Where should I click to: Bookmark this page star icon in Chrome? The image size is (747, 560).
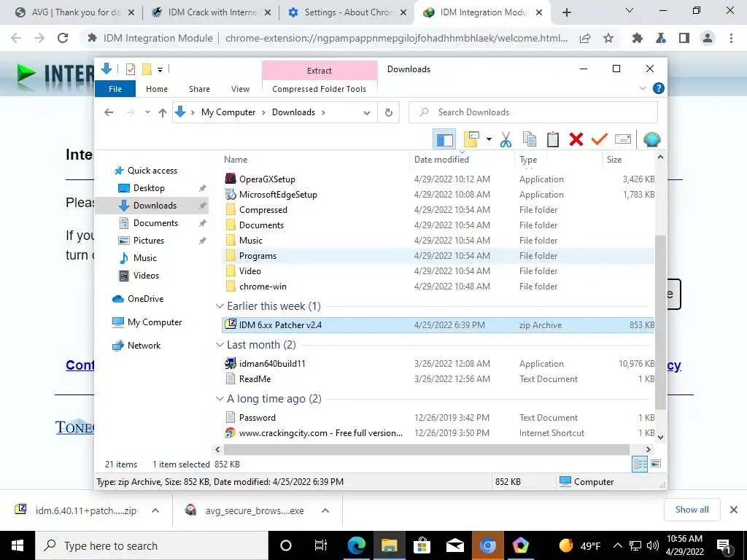click(x=608, y=38)
